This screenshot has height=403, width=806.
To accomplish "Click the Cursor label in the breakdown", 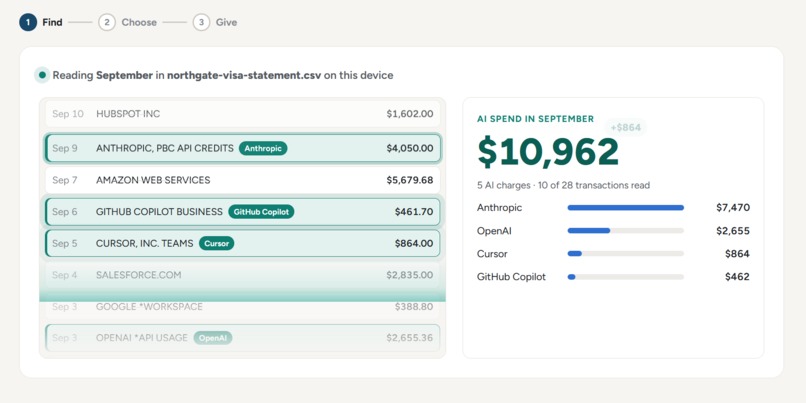I will 492,253.
